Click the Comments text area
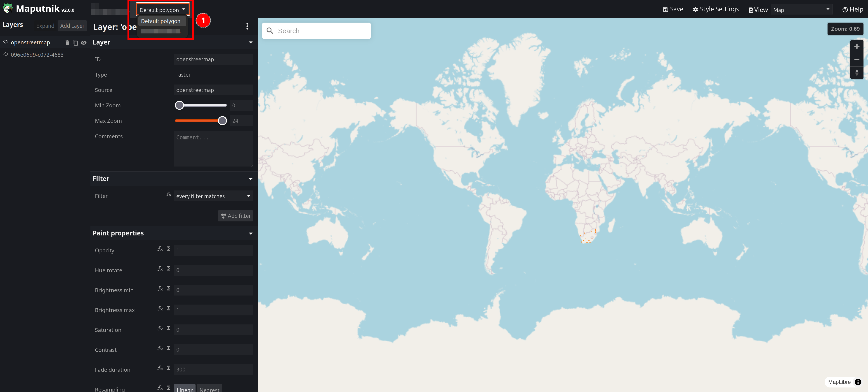This screenshot has height=392, width=868. pyautogui.click(x=213, y=149)
